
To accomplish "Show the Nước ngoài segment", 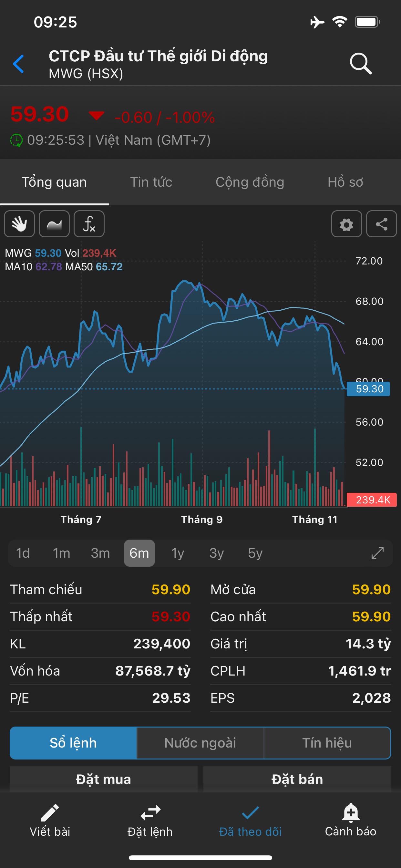I will point(200,743).
